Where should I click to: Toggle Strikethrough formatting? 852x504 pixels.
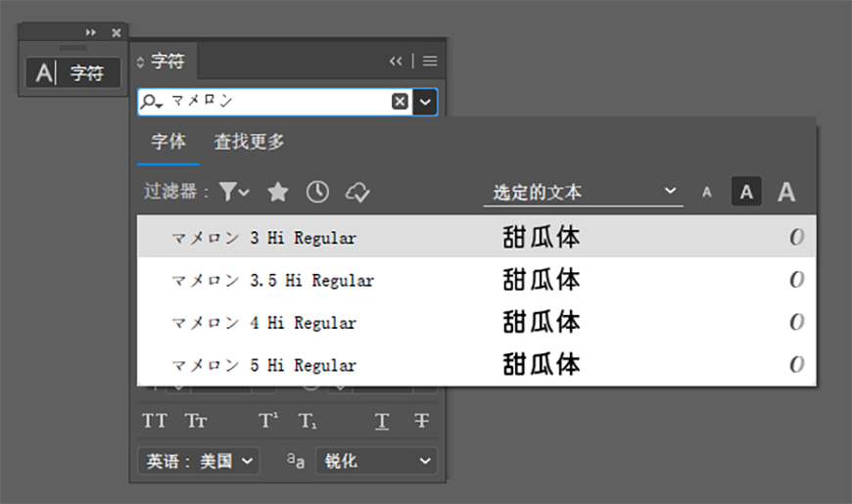[422, 421]
